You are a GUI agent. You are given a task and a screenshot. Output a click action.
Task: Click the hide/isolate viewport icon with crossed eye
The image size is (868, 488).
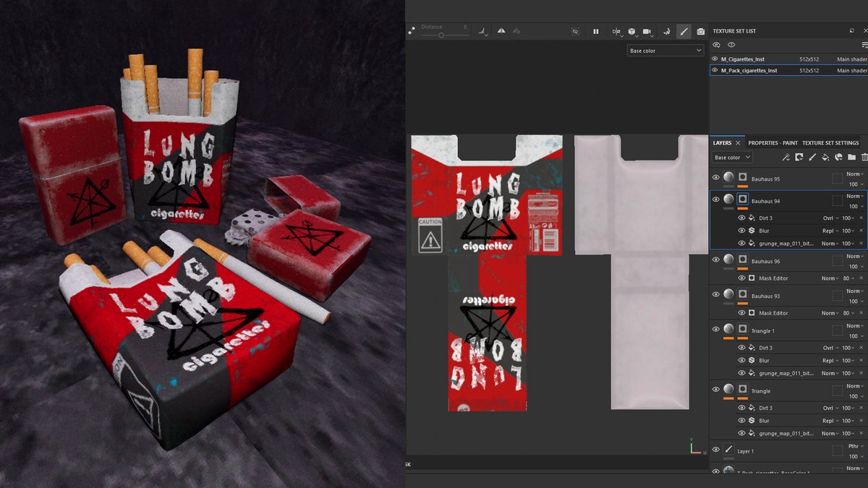575,32
